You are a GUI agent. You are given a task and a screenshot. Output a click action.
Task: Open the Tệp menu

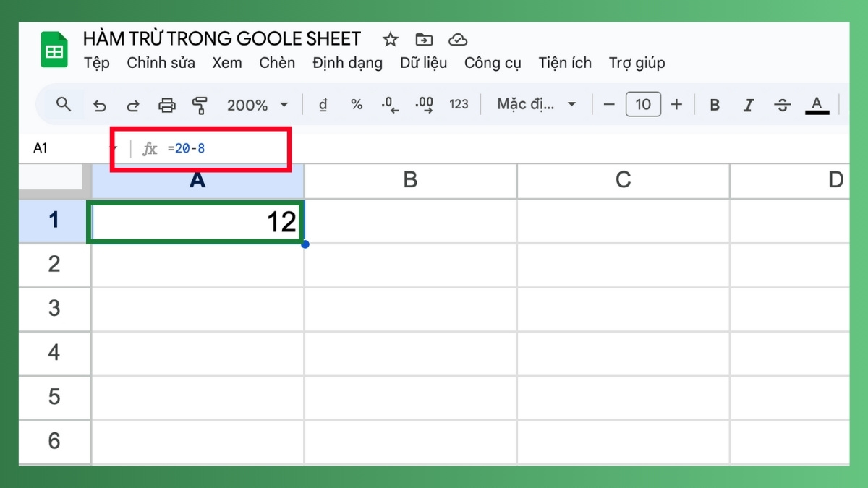pos(96,63)
